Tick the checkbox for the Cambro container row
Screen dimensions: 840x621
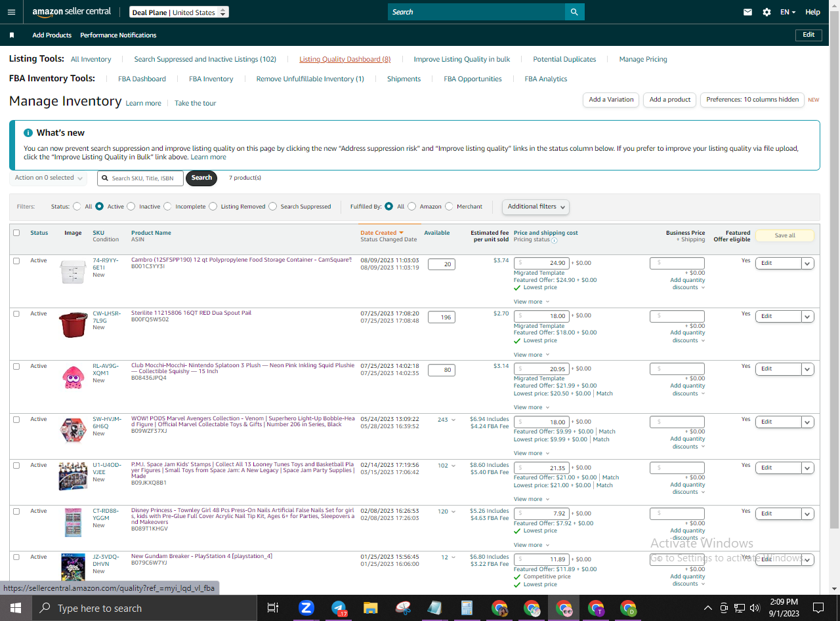pyautogui.click(x=16, y=261)
